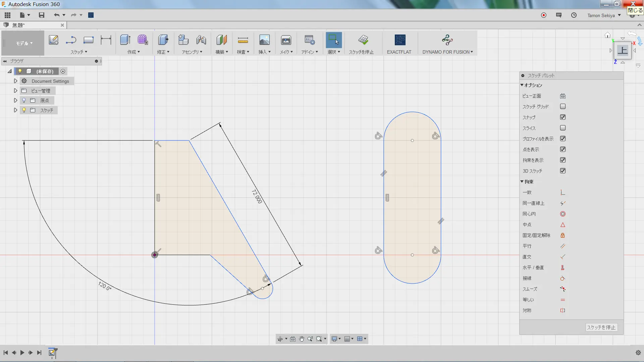Open the Model workspace dropdown
Viewport: 644px width, 362px height.
(24, 43)
